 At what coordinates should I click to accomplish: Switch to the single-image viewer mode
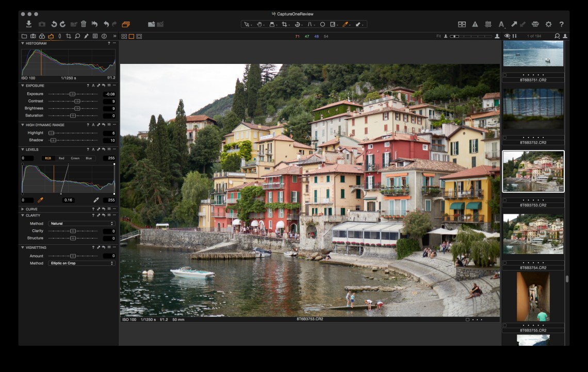(x=132, y=36)
